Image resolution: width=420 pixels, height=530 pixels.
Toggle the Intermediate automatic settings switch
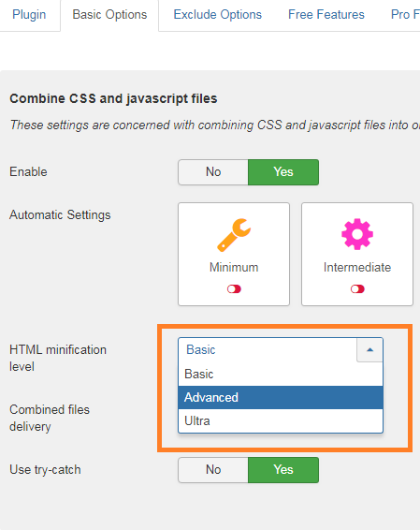tap(357, 289)
